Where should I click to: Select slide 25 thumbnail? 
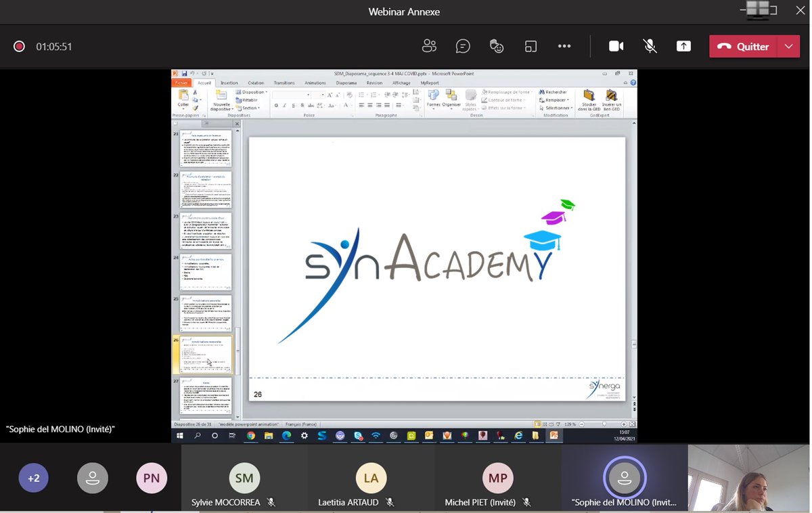point(206,313)
